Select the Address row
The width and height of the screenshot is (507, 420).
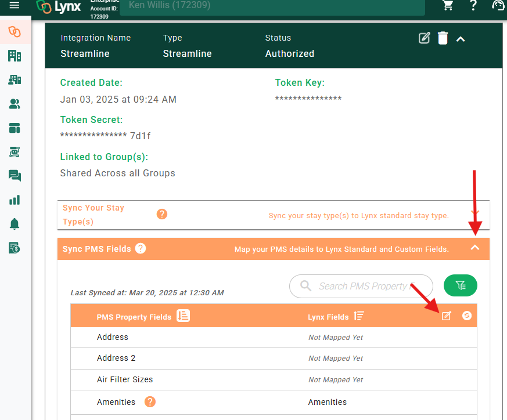pyautogui.click(x=274, y=337)
